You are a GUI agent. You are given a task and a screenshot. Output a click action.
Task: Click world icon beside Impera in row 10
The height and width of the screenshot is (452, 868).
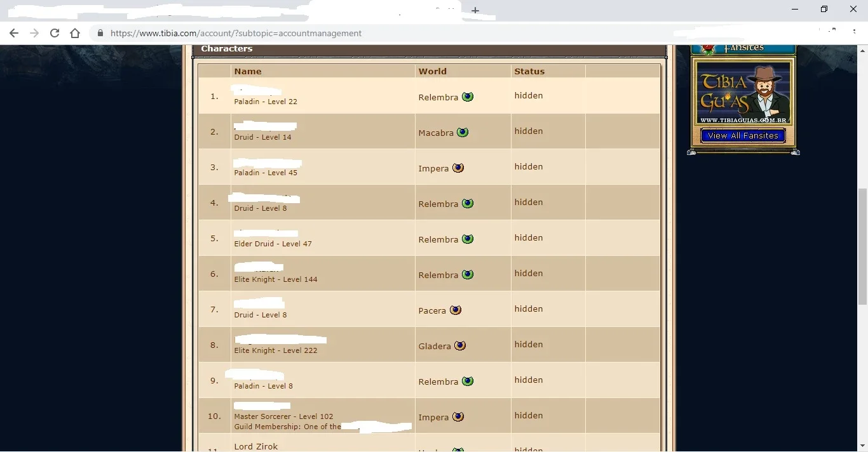pos(458,416)
